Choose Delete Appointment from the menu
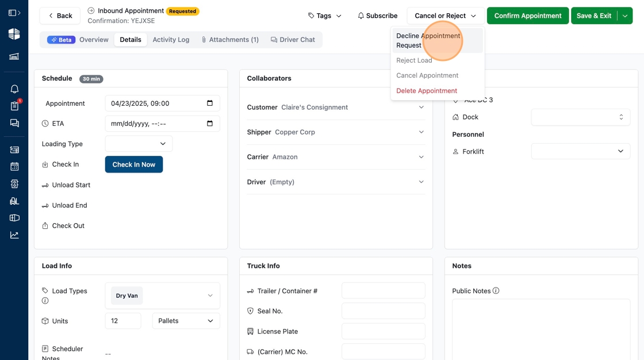The width and height of the screenshot is (644, 360). pos(426,91)
